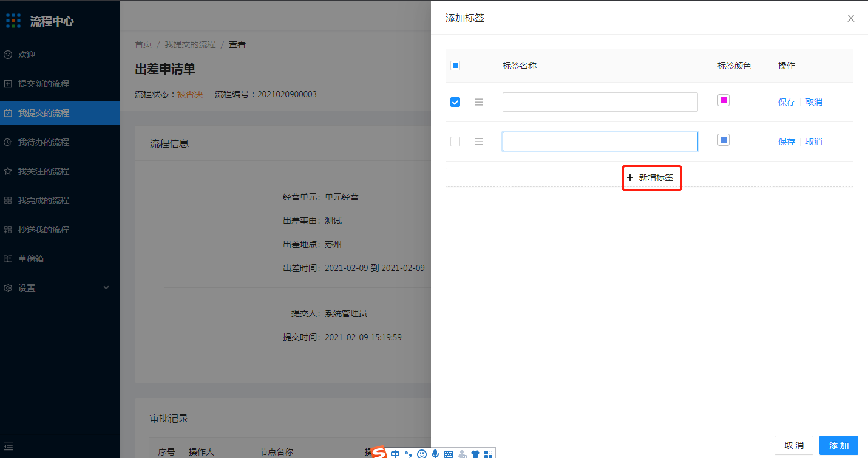Focus the first label name input

coord(600,102)
